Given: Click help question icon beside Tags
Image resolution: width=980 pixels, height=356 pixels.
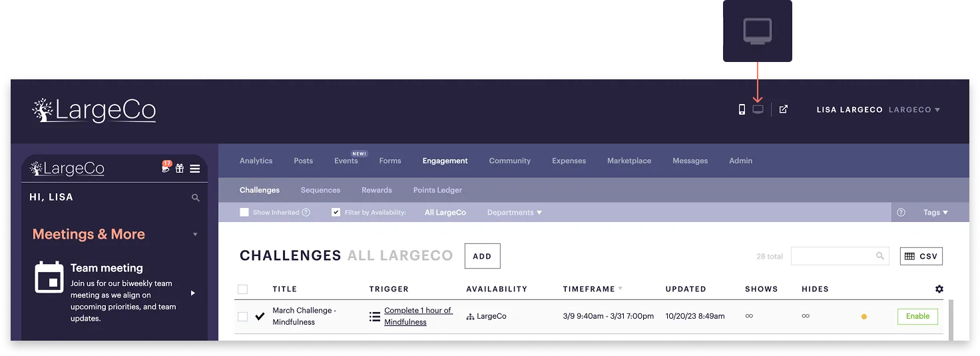Looking at the screenshot, I should [901, 213].
